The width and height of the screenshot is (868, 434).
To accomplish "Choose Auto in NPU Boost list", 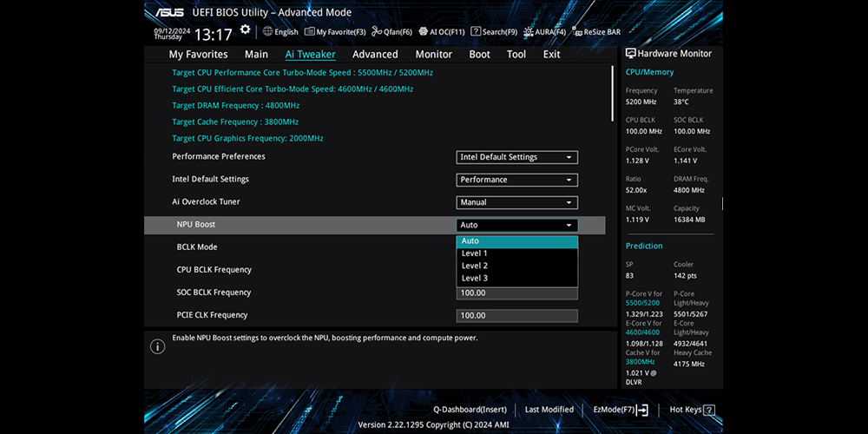I will point(517,241).
